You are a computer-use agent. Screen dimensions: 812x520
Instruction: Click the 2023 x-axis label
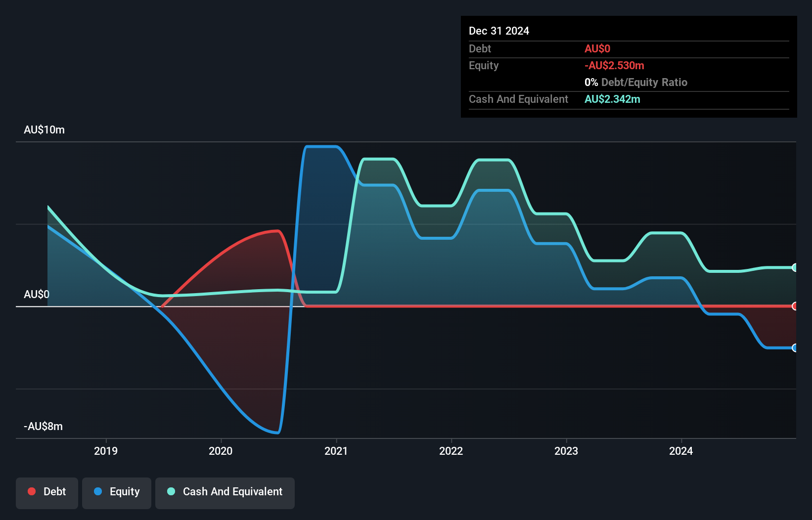click(566, 451)
